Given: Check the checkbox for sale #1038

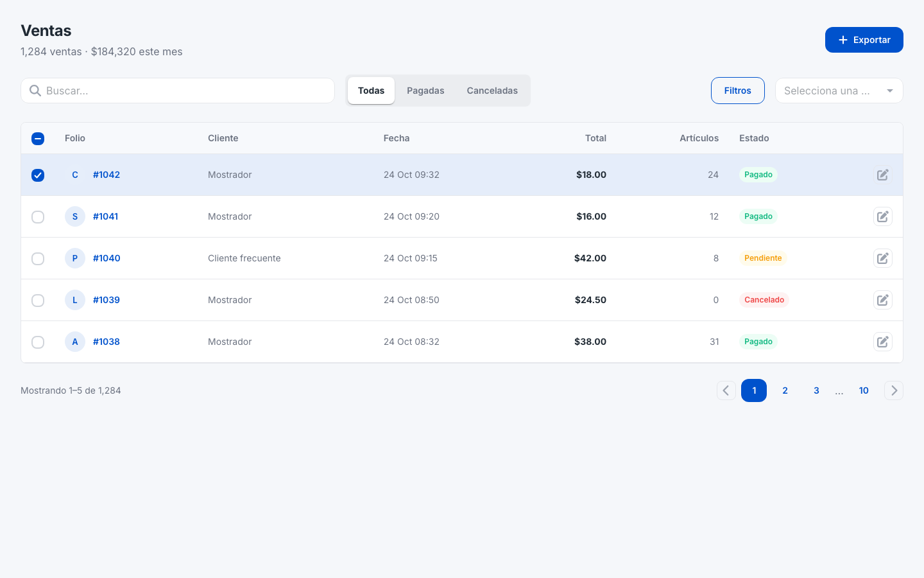Looking at the screenshot, I should point(38,342).
